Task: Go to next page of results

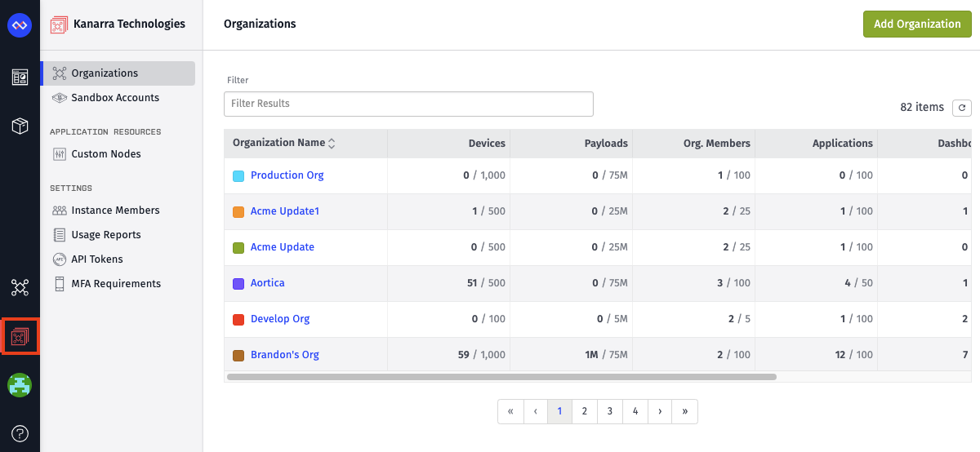Action: 660,412
